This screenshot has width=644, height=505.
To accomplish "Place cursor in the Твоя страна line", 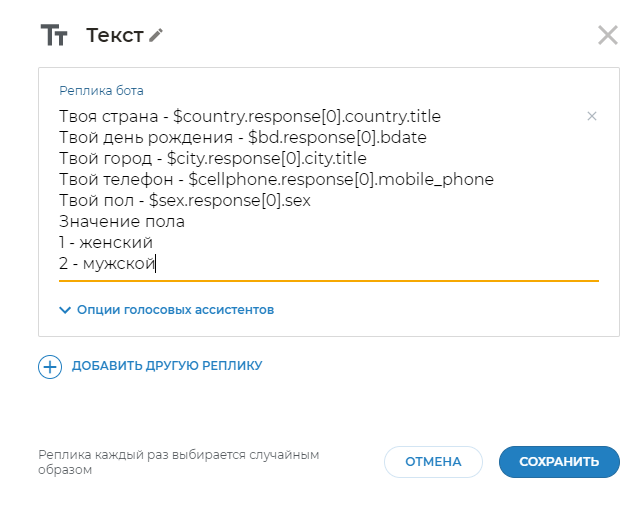I will pos(249,117).
